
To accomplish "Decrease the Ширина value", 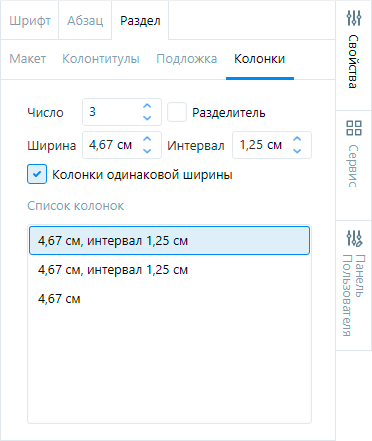I will [147, 151].
